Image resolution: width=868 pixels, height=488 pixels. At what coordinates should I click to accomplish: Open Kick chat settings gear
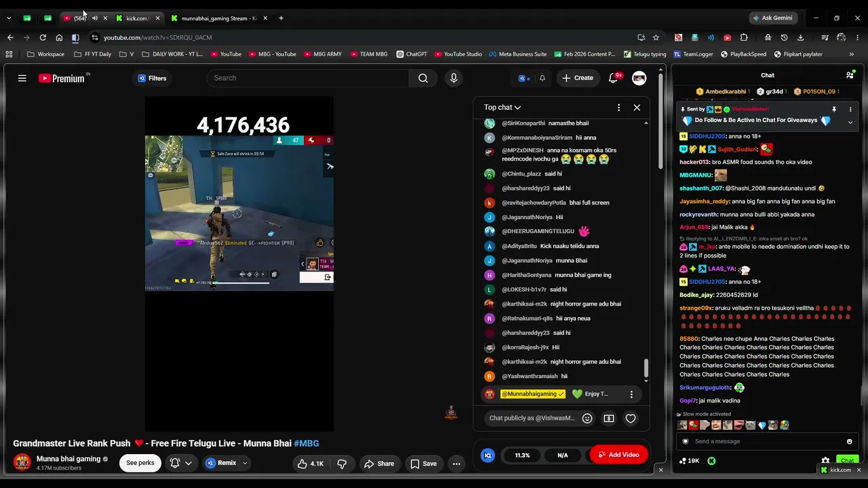825,461
